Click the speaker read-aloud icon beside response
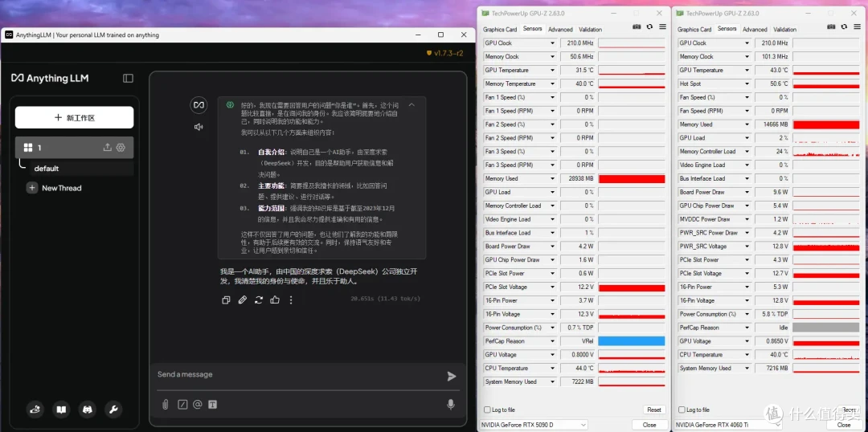The image size is (868, 432). coord(199,127)
